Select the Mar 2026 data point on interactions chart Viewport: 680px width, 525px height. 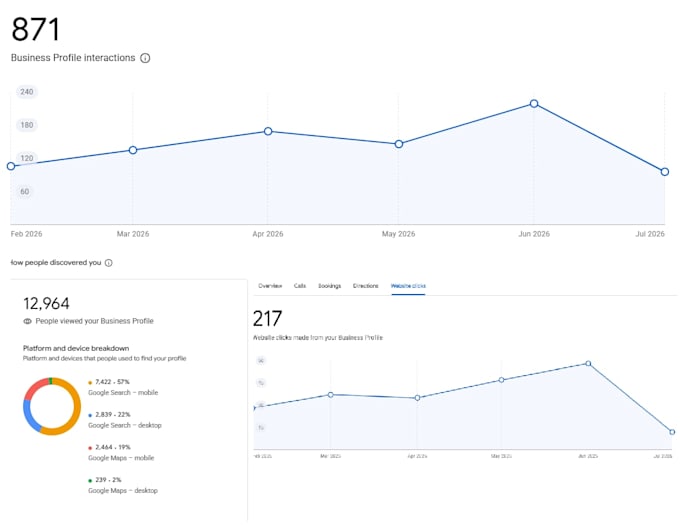133,150
